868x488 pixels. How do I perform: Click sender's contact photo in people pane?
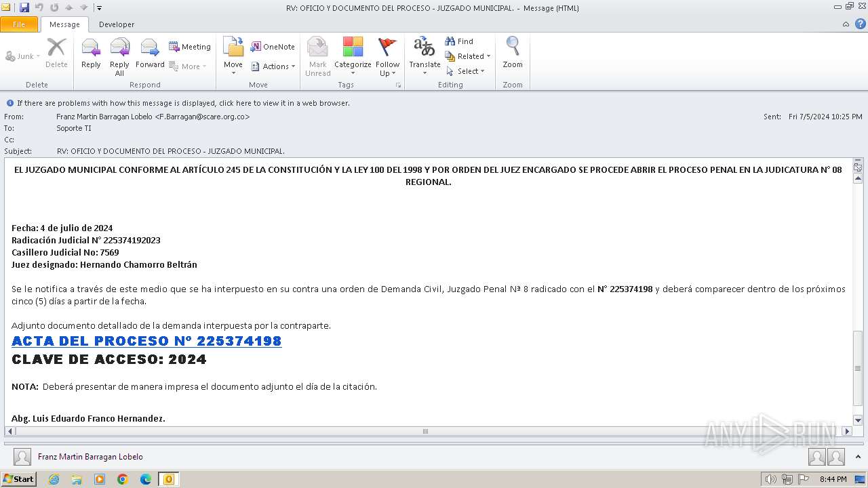(x=22, y=457)
